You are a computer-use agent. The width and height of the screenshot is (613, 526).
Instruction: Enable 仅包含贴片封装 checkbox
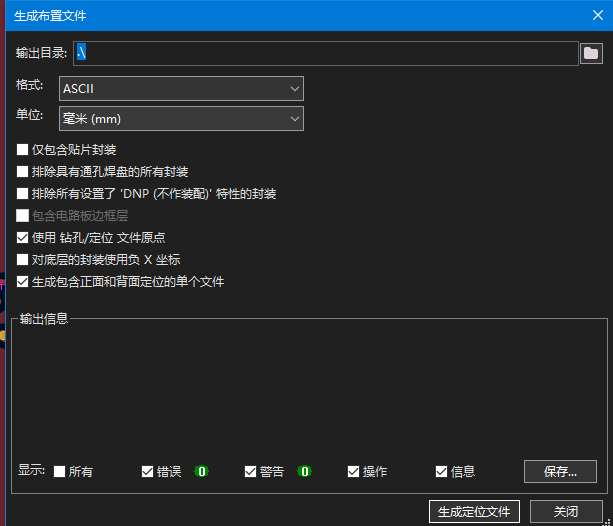click(22, 149)
